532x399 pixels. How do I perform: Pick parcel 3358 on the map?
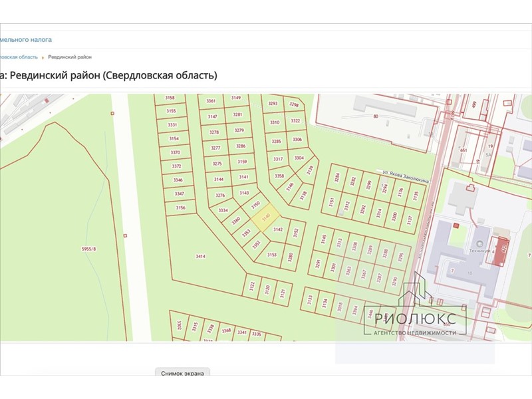click(x=279, y=176)
